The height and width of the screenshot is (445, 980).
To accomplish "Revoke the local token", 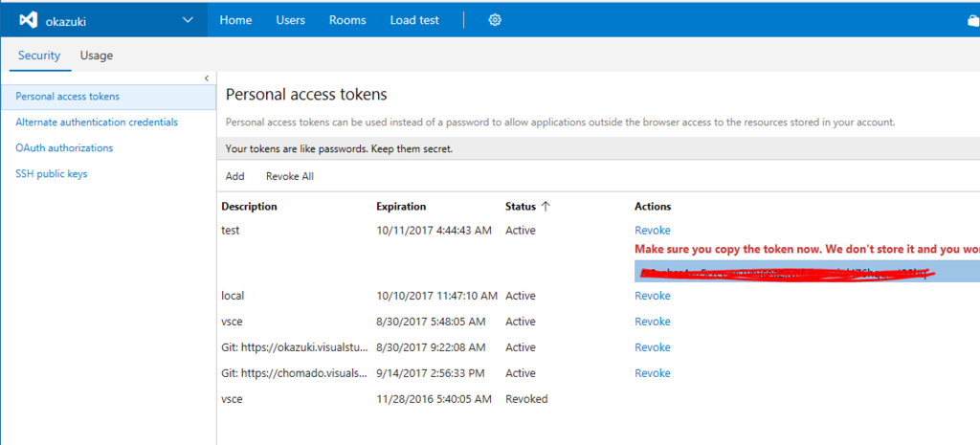I will (653, 296).
